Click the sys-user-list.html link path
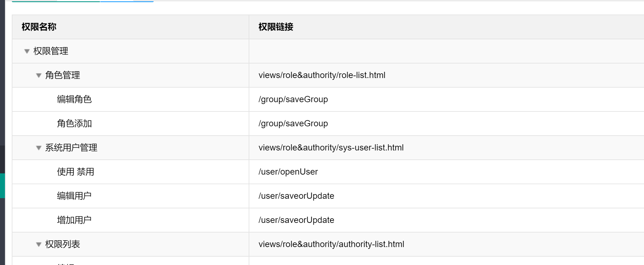This screenshot has height=265, width=644. [x=331, y=148]
